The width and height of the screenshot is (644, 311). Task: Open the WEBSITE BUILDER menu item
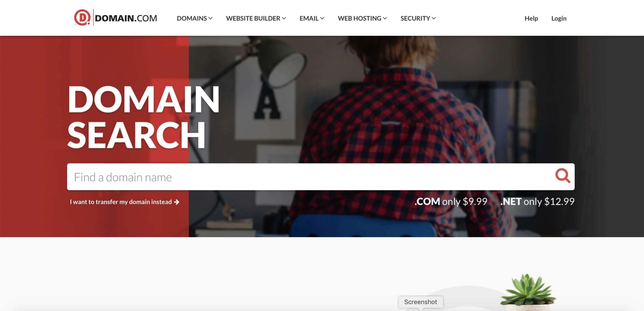[256, 18]
